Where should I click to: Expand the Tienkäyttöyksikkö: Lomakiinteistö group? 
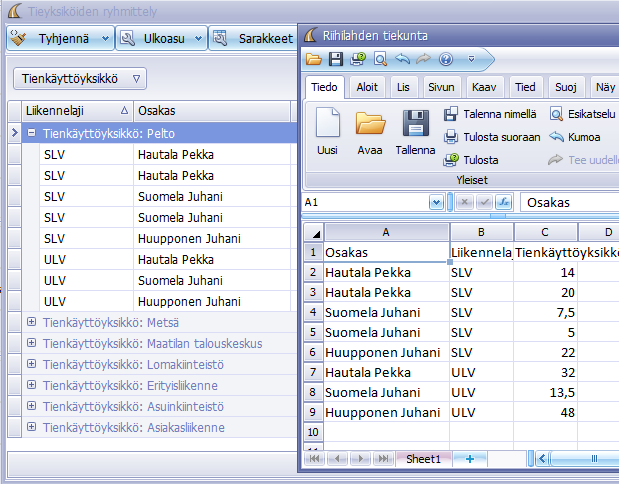point(32,364)
